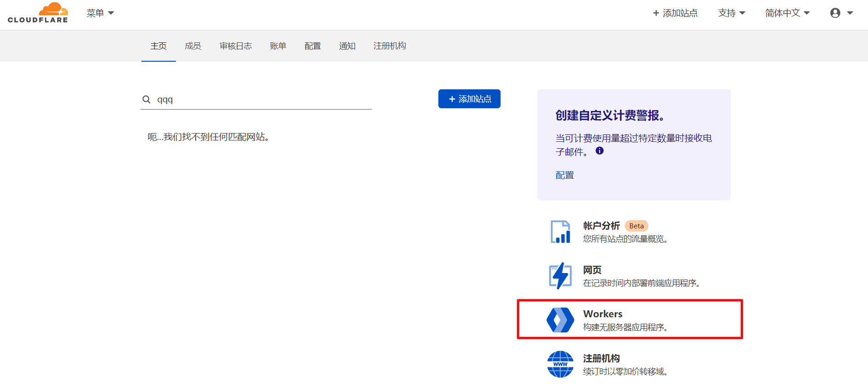Click the Cloudflare logo
This screenshot has height=390, width=868.
click(x=38, y=13)
